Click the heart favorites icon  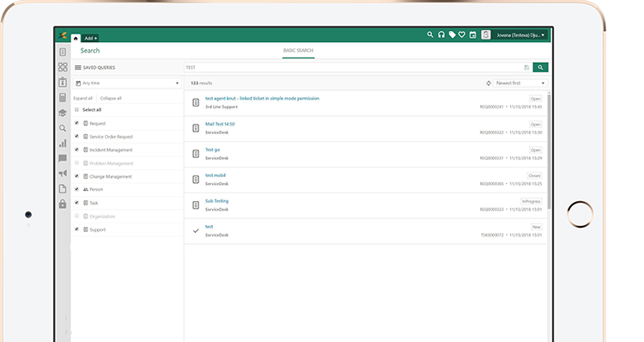[462, 35]
